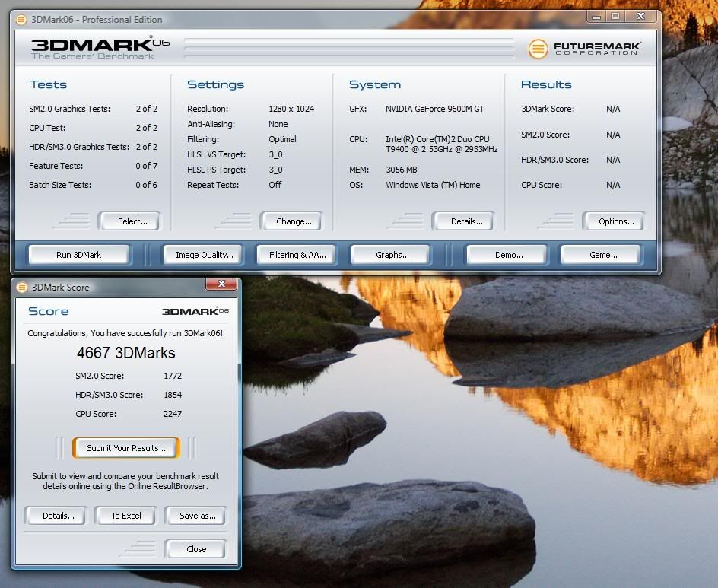The image size is (718, 588).
Task: Click the Results section heading
Action: coord(546,84)
